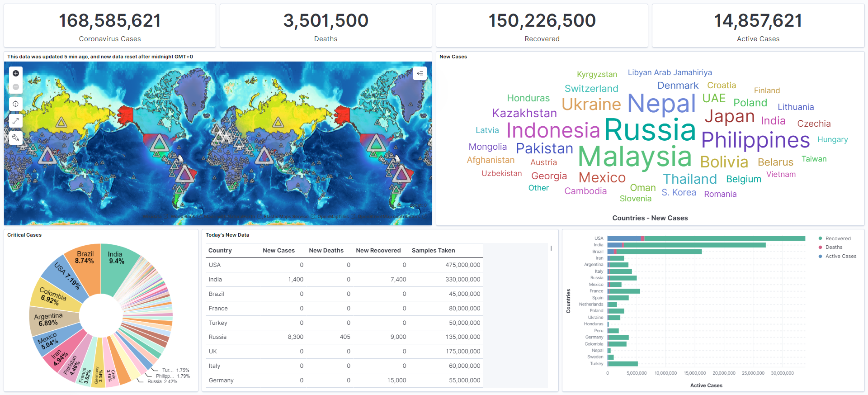Viewport: 868px width, 395px height.
Task: Click the France bar in Active Cases chart
Action: coord(624,291)
